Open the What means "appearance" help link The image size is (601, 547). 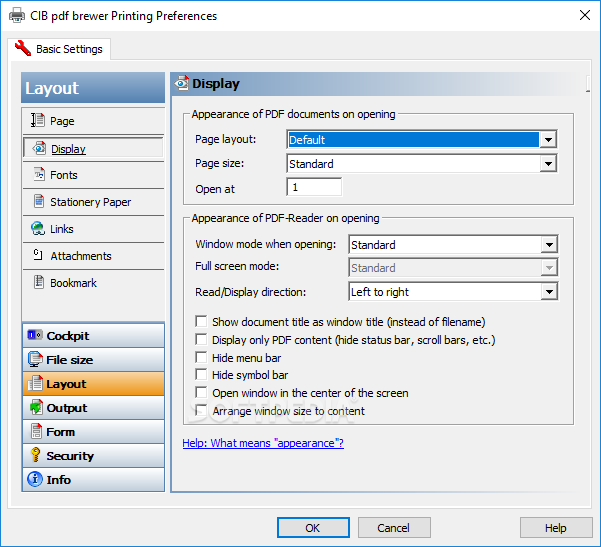point(263,443)
